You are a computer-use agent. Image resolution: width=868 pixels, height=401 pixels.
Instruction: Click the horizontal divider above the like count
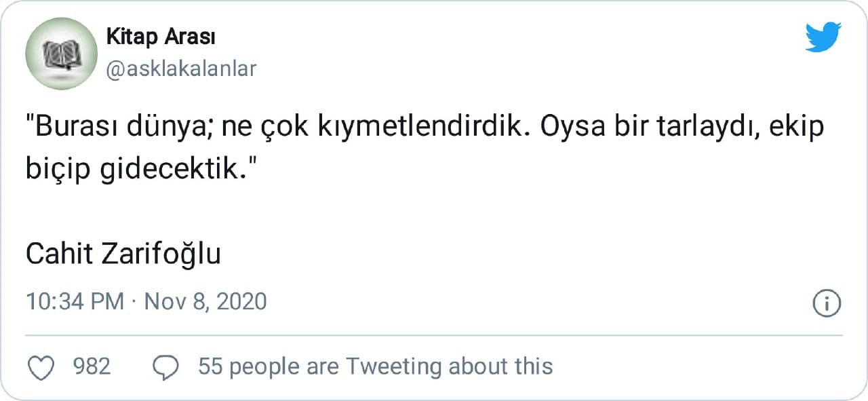(x=434, y=335)
